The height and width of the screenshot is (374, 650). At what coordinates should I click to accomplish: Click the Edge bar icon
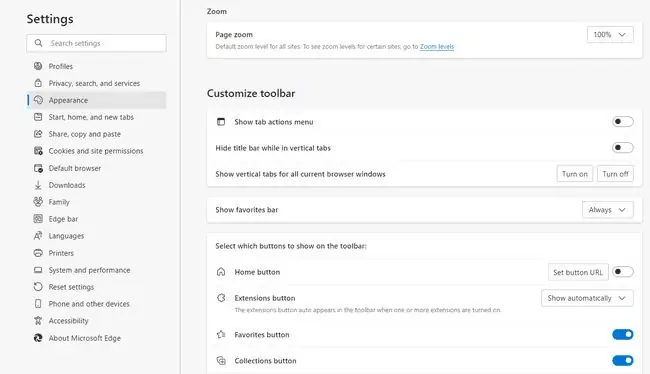tap(38, 219)
